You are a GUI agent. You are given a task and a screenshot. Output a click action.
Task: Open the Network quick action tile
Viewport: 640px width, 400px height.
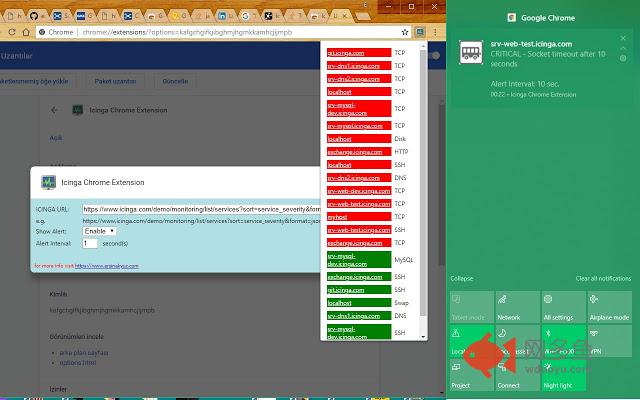coord(517,307)
